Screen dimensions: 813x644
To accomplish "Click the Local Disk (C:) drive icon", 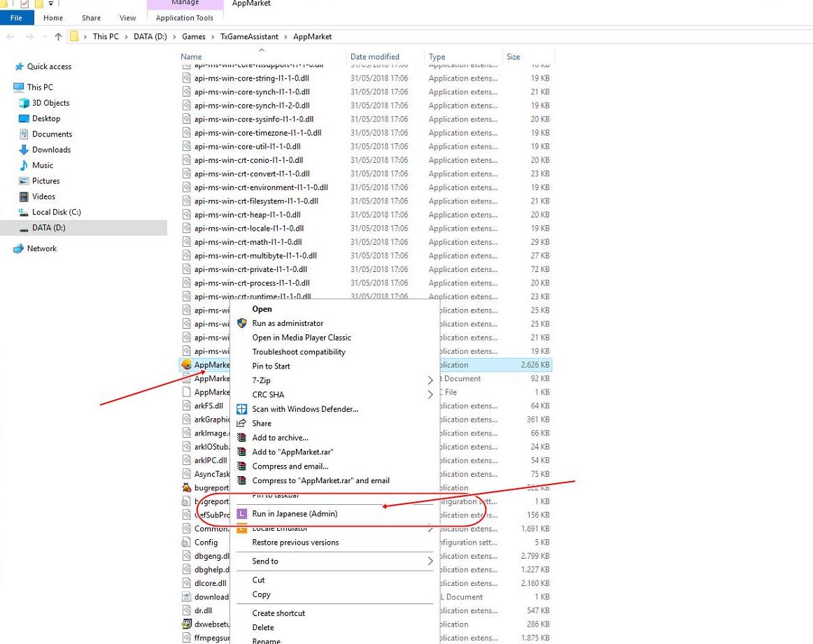I will coord(24,212).
